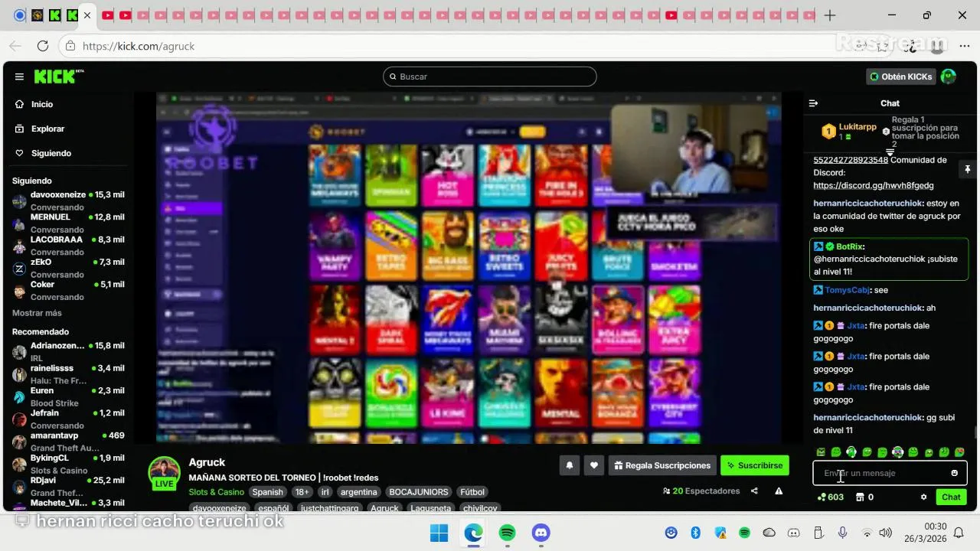Image resolution: width=980 pixels, height=551 pixels.
Task: Open chat settings gear icon
Action: pos(923,497)
